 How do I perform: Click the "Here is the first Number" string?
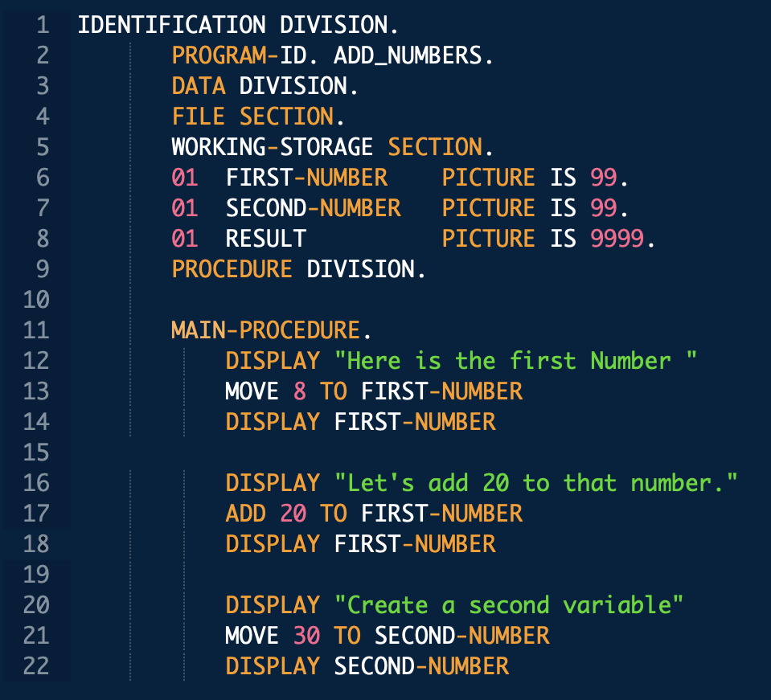(515, 361)
